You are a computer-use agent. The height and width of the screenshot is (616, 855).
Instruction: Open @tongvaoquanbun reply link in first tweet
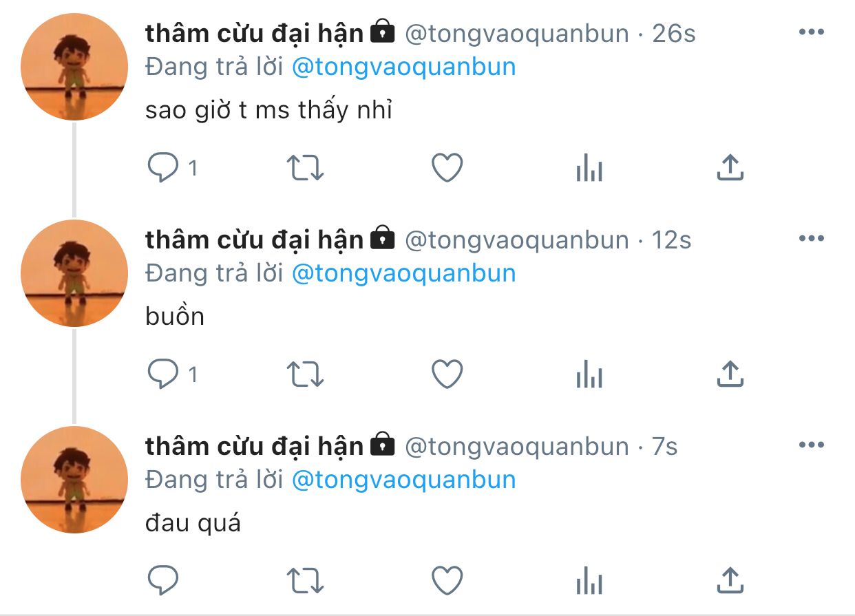(404, 67)
